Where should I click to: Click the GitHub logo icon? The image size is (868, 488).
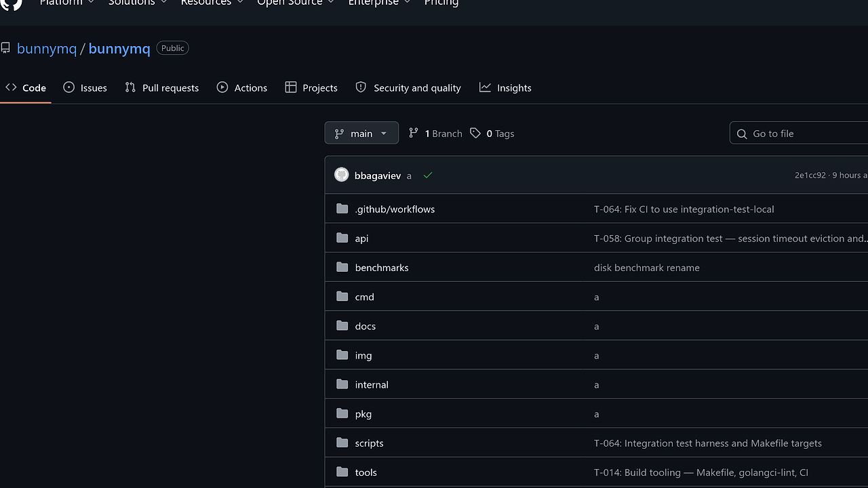pyautogui.click(x=12, y=3)
